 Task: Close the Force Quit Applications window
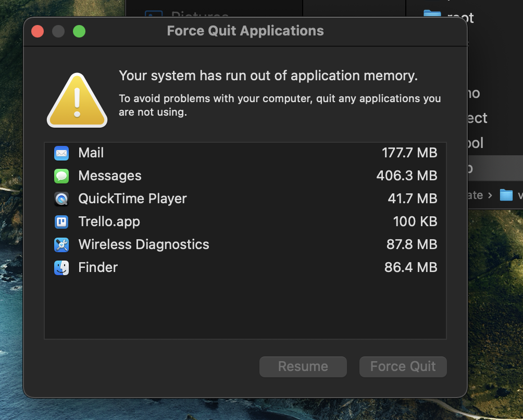point(38,31)
